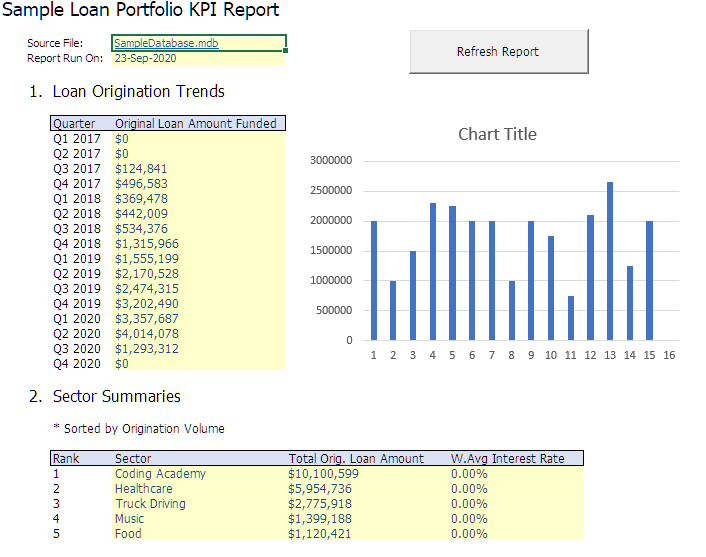Click the shortest chart bar at 11

coord(571,318)
